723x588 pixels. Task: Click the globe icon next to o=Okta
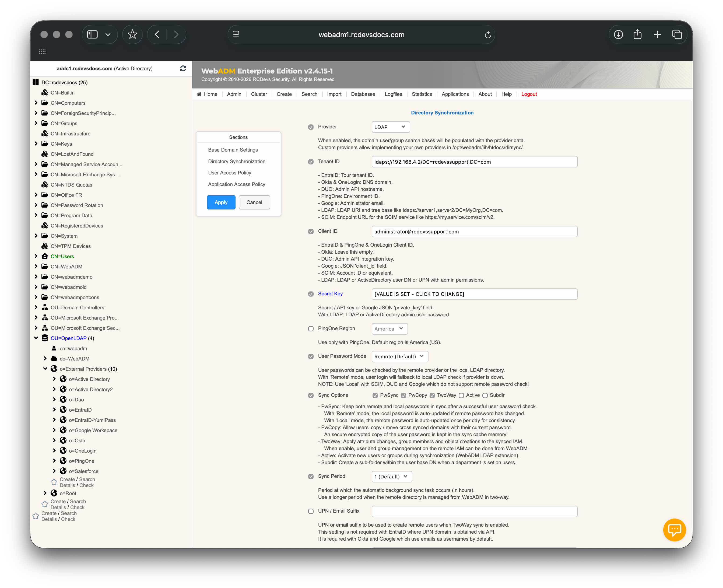click(63, 440)
